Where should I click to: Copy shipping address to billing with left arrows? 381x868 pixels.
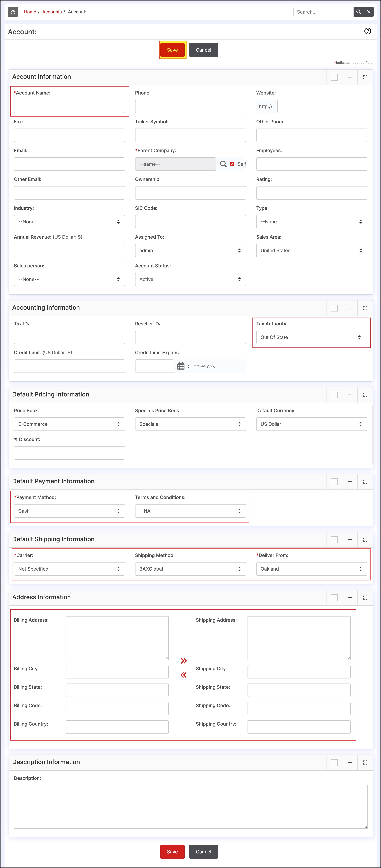click(x=183, y=675)
